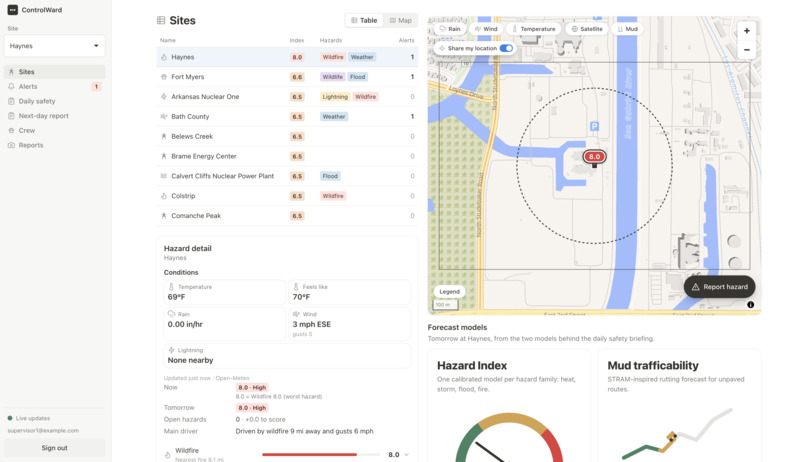The height and width of the screenshot is (462, 806).
Task: Expand the Wildfire hazard row chevron
Action: pyautogui.click(x=407, y=454)
